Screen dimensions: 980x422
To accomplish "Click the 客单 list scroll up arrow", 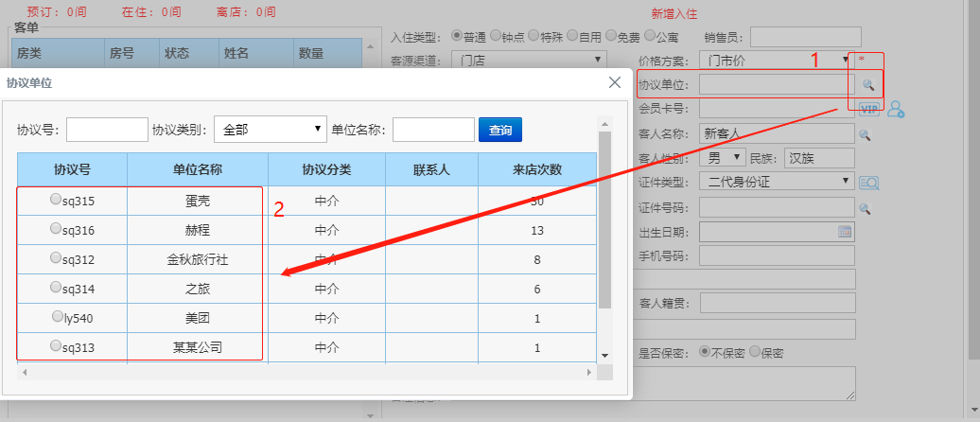I will [x=370, y=46].
